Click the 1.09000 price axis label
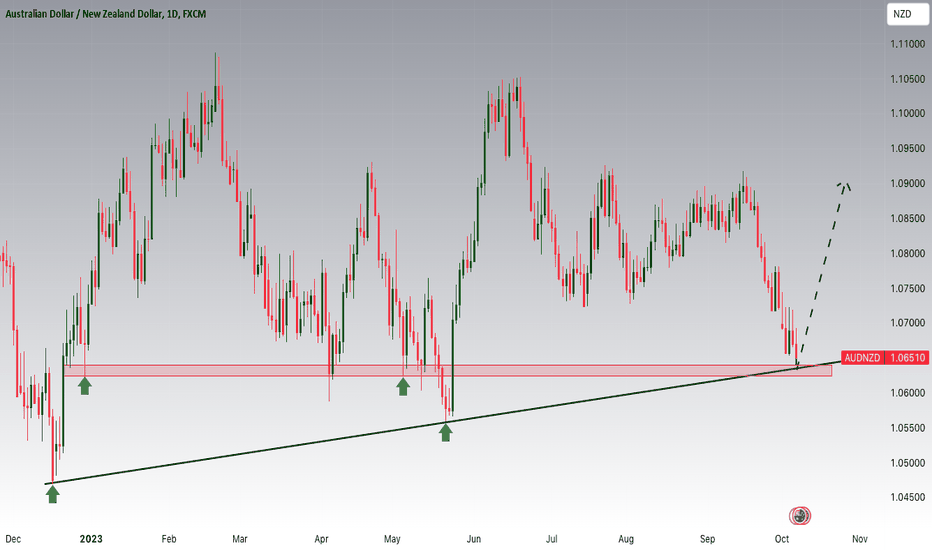 tap(908, 184)
